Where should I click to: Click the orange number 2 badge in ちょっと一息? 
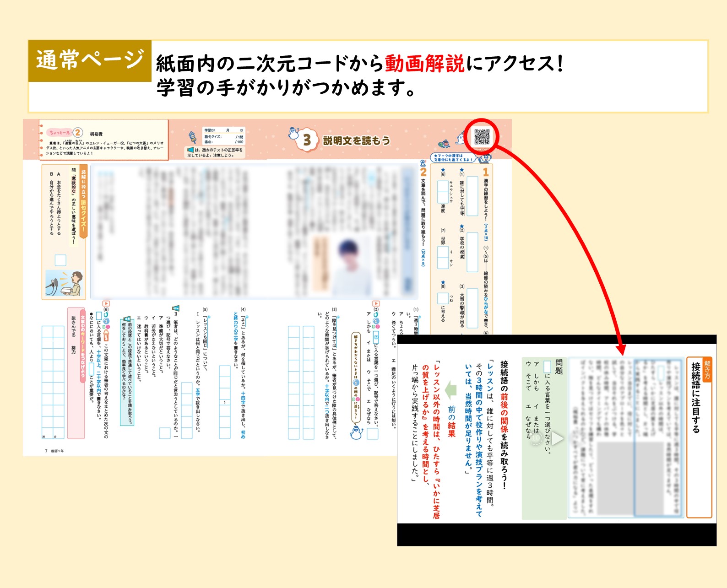(78, 133)
